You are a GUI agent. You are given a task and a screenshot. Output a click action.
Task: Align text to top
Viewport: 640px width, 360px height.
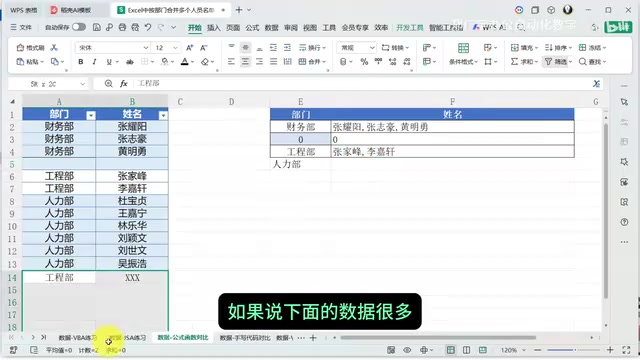pyautogui.click(x=231, y=47)
